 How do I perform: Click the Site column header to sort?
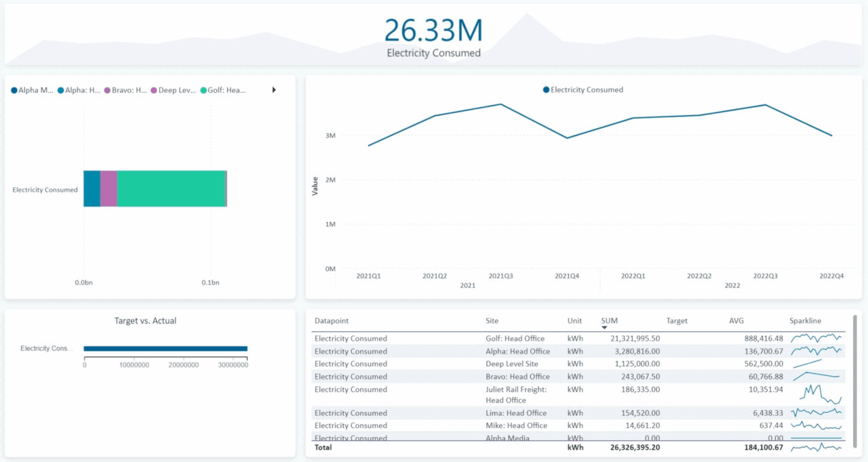tap(492, 320)
